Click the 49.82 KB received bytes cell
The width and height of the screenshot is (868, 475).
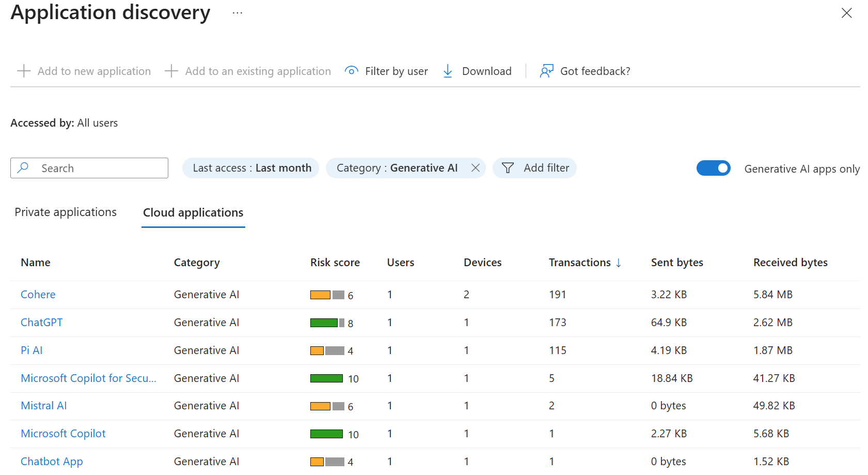tap(774, 406)
